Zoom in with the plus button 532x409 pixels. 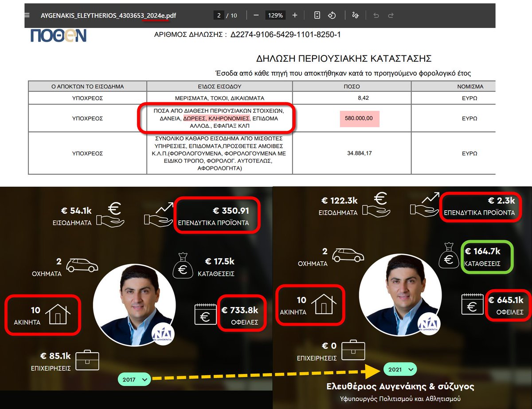(295, 15)
